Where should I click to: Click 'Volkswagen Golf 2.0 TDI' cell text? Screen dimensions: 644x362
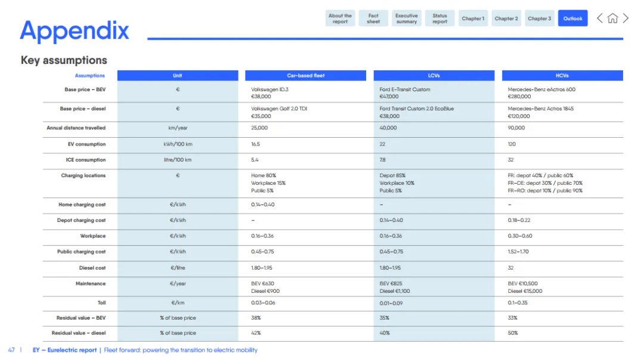click(279, 109)
